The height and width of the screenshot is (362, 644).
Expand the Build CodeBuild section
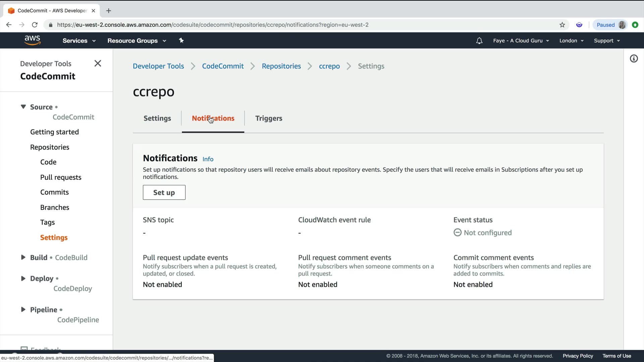pos(23,257)
